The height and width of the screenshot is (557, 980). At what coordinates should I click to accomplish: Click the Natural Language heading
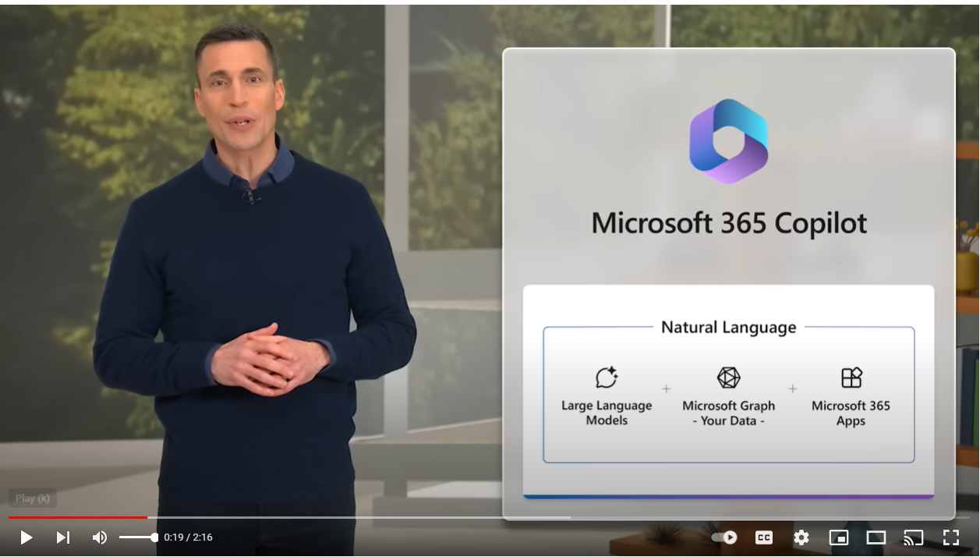(x=728, y=328)
